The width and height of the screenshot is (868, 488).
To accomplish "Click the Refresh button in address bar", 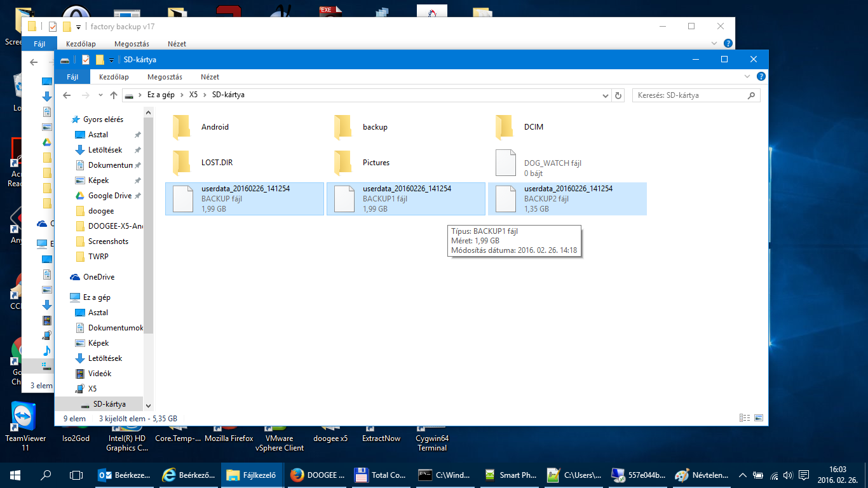I will pos(618,95).
